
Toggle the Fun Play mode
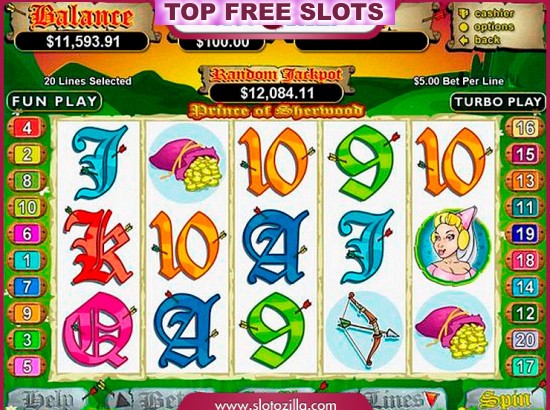click(x=54, y=101)
